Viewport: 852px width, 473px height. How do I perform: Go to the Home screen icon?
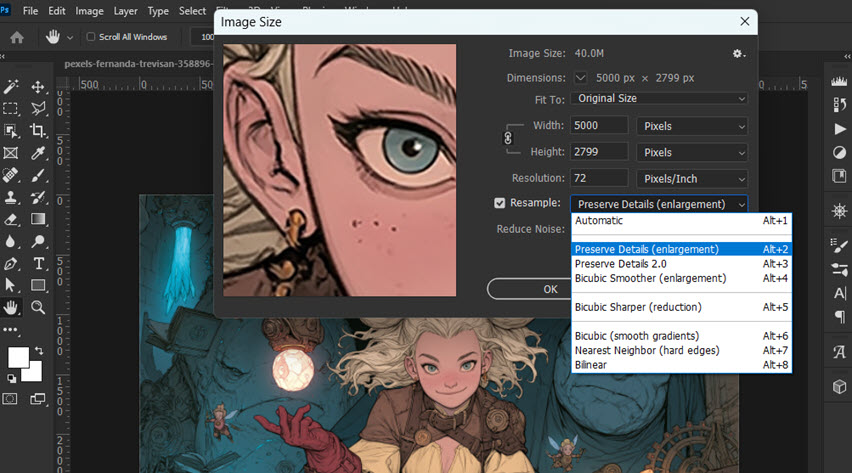point(17,37)
